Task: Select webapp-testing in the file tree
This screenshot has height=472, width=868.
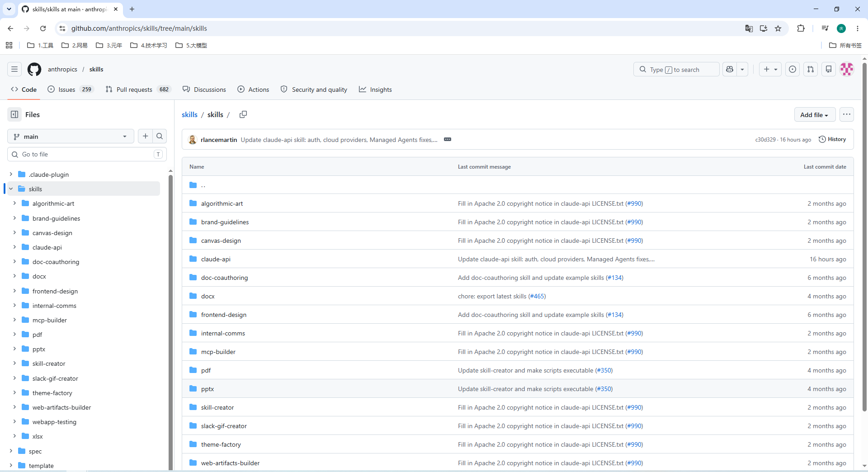Action: 54,422
